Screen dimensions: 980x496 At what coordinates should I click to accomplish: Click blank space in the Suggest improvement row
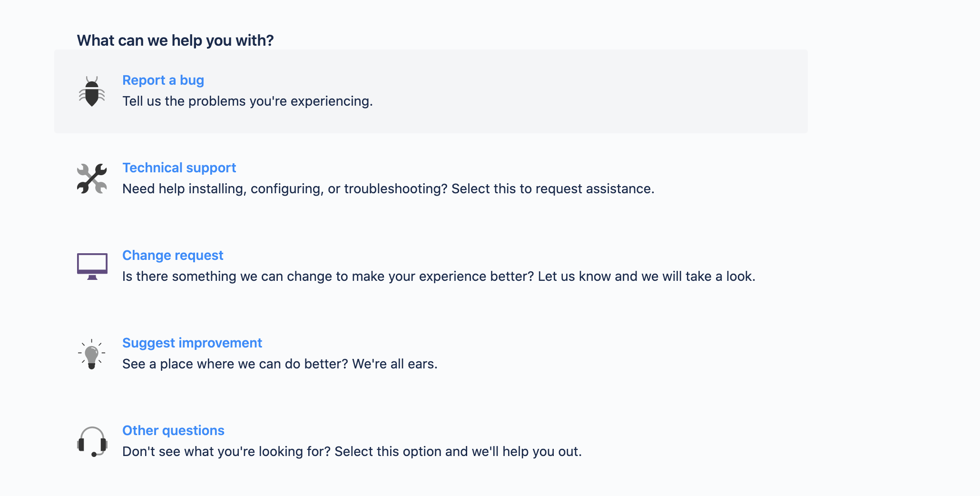[618, 354]
